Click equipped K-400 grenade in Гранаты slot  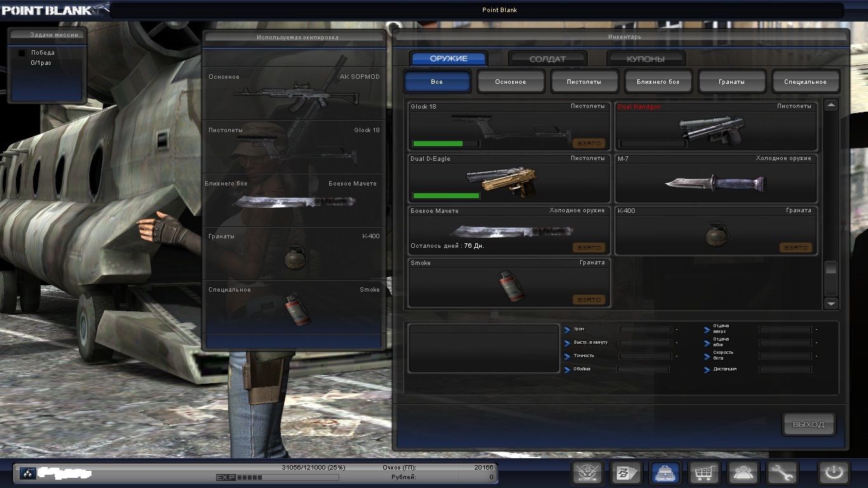(295, 257)
